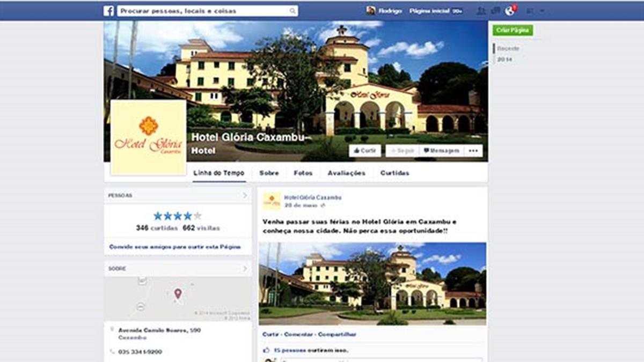
Task: Click the Mensagem button
Action: pyautogui.click(x=441, y=151)
